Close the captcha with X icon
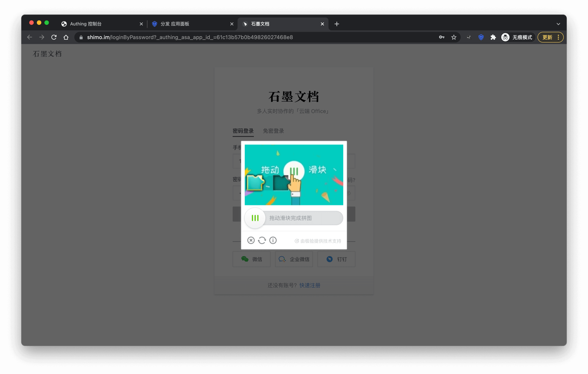The width and height of the screenshot is (588, 374). click(x=251, y=240)
